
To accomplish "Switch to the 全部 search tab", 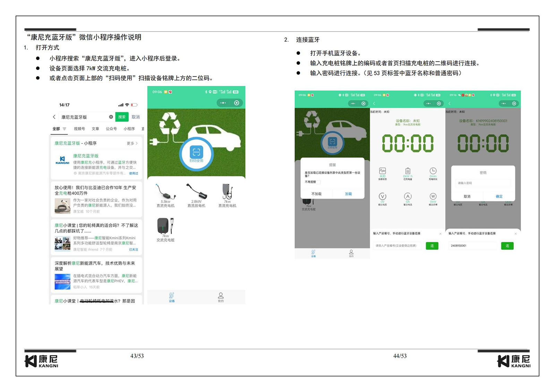I will [x=56, y=129].
